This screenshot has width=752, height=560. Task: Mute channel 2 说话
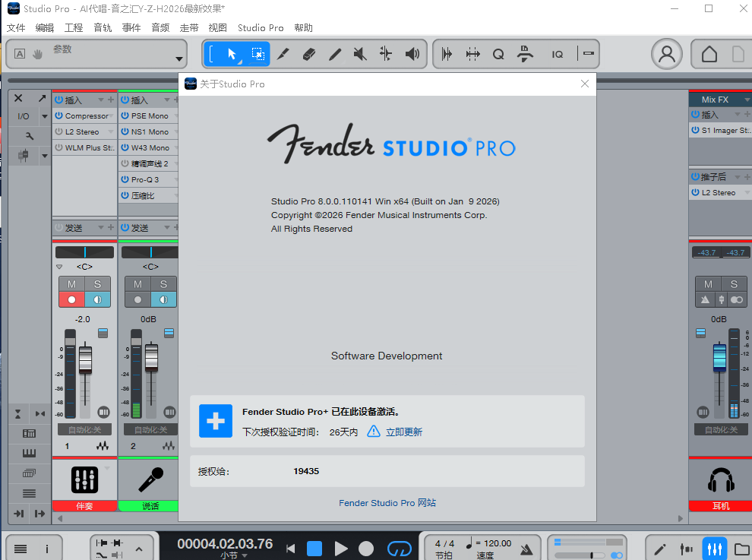pyautogui.click(x=137, y=284)
